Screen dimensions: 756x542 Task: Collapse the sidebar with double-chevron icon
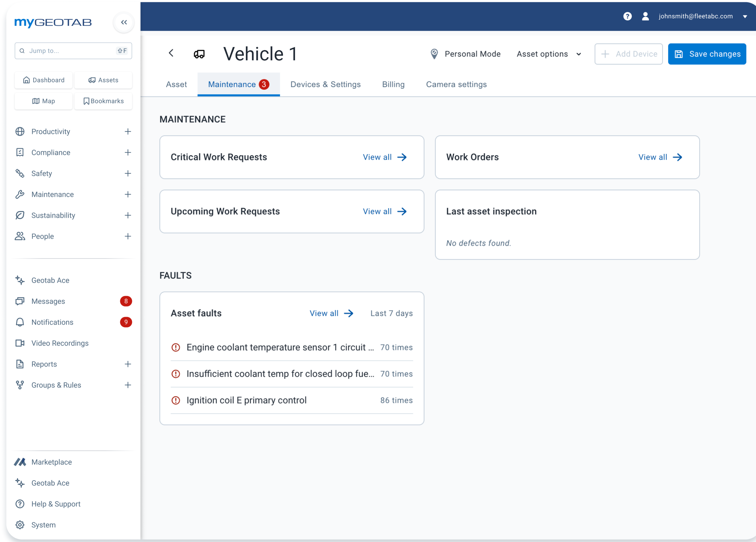click(124, 22)
